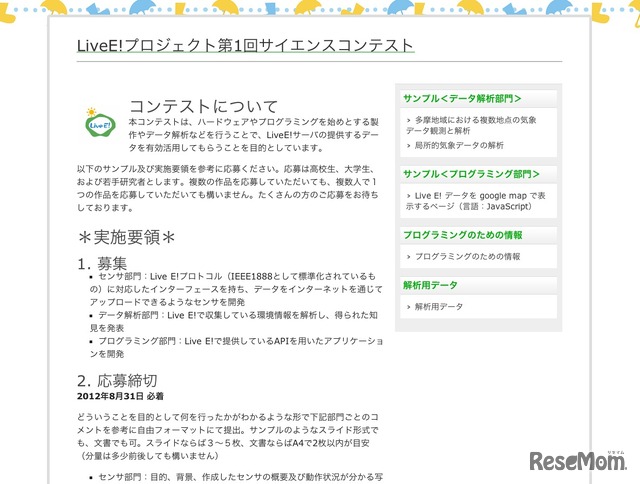Click the サンプル<データ解析部門> sidebar heading
640x484 pixels.
[462, 98]
